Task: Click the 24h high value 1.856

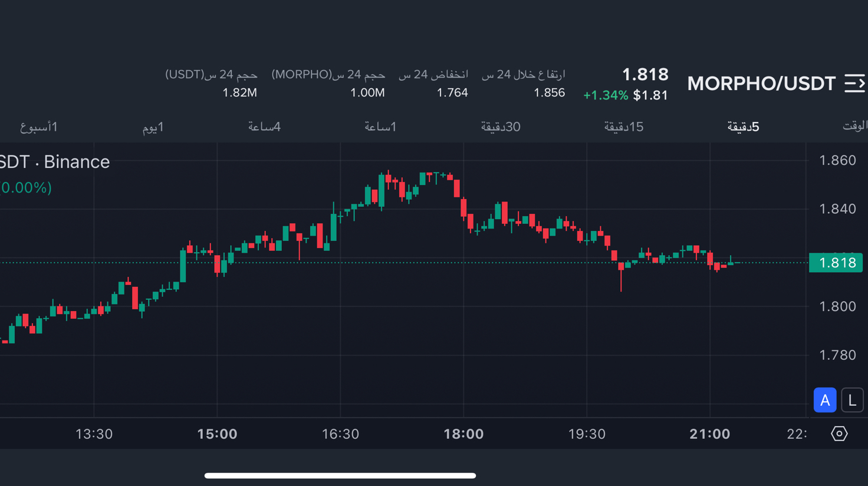Action: pos(549,92)
